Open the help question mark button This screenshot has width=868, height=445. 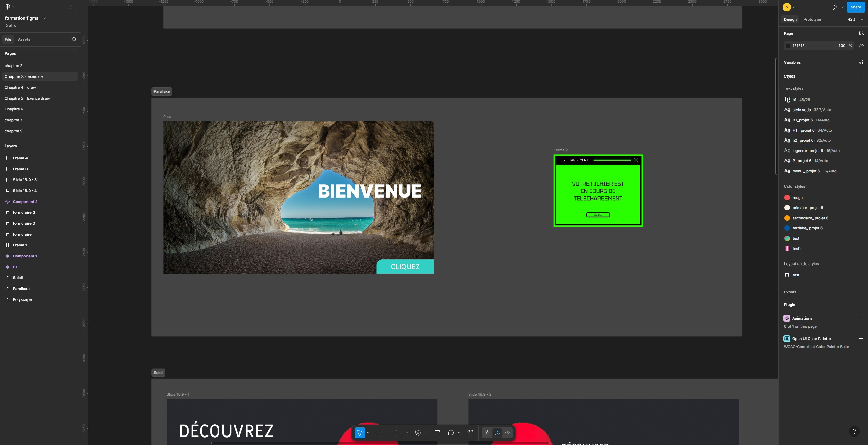point(854,431)
